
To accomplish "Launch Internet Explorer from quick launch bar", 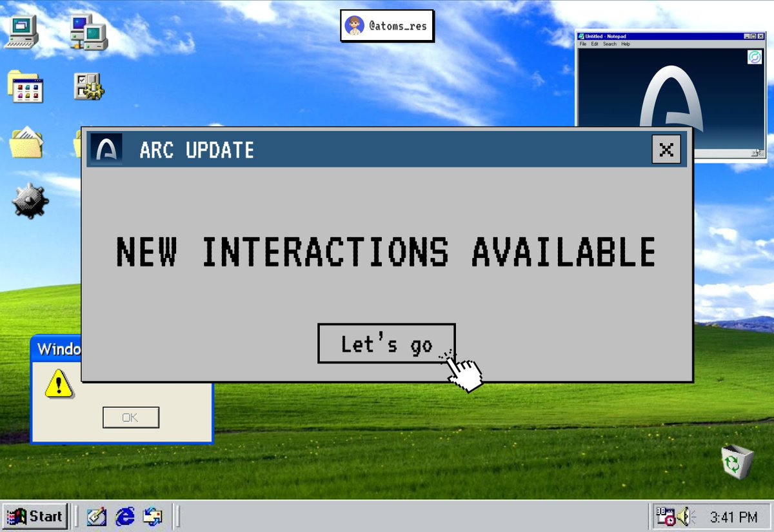I will 125,517.
